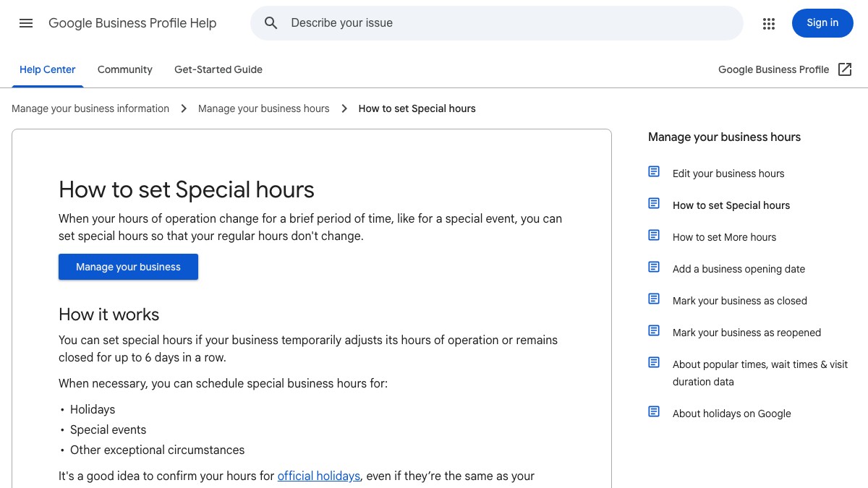Screen dimensions: 868x488
Task: Click article icon beside Add a business opening date
Action: point(654,267)
